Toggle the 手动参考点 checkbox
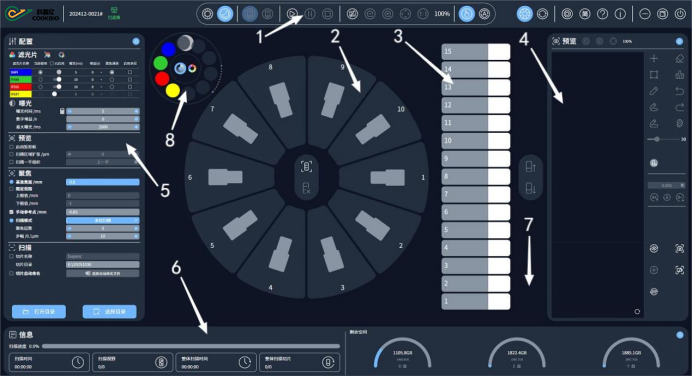 click(11, 212)
